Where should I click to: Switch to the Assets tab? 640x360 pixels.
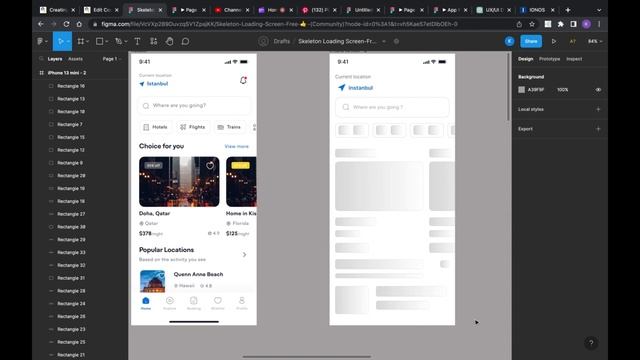point(75,59)
